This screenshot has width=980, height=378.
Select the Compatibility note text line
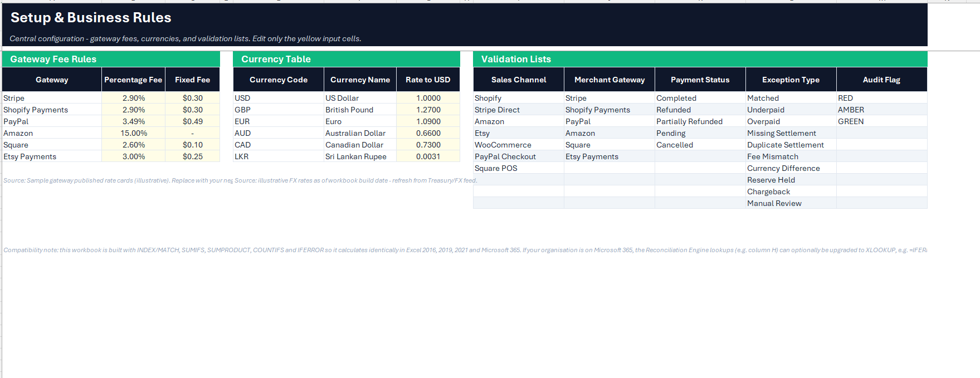pos(465,250)
